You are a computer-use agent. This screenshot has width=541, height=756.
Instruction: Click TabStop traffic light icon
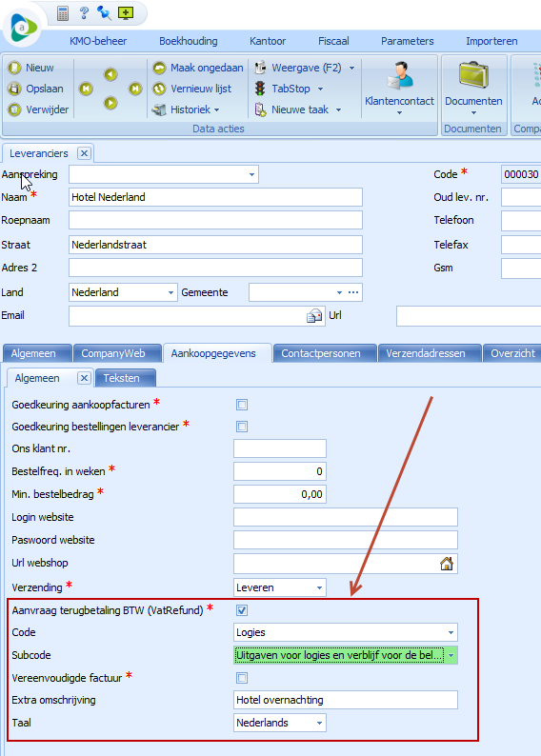pos(260,89)
